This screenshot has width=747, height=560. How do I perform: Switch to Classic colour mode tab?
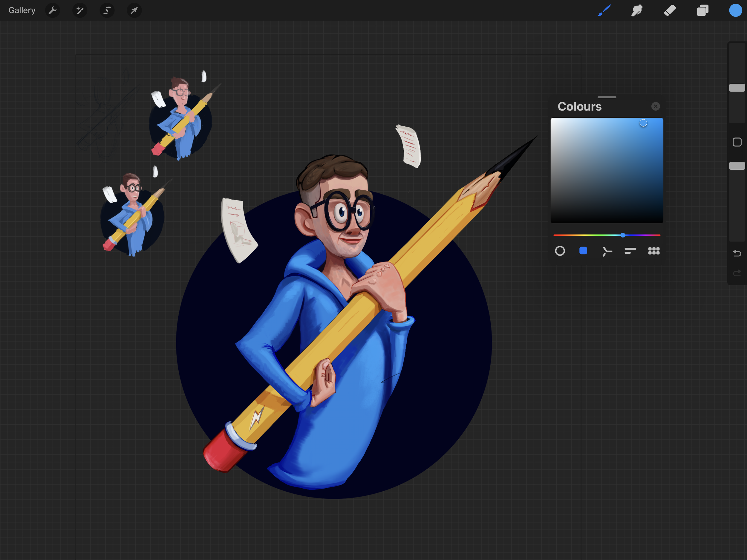point(583,251)
